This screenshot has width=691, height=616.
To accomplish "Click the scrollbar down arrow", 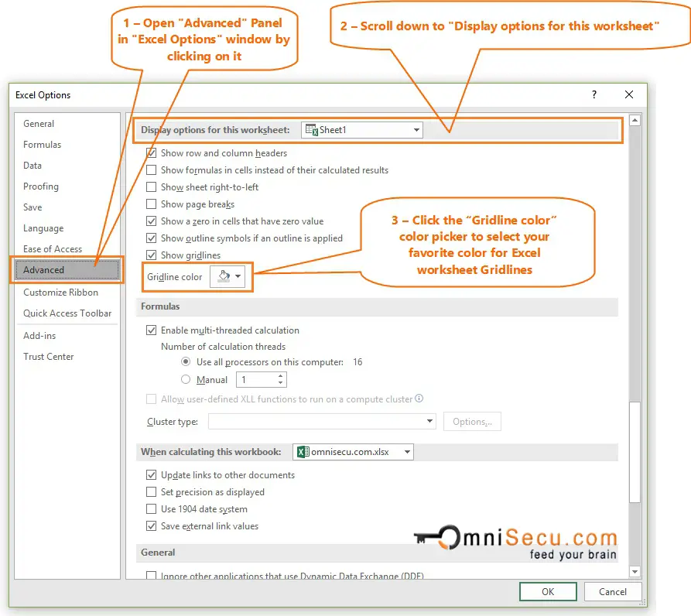I will coord(635,571).
